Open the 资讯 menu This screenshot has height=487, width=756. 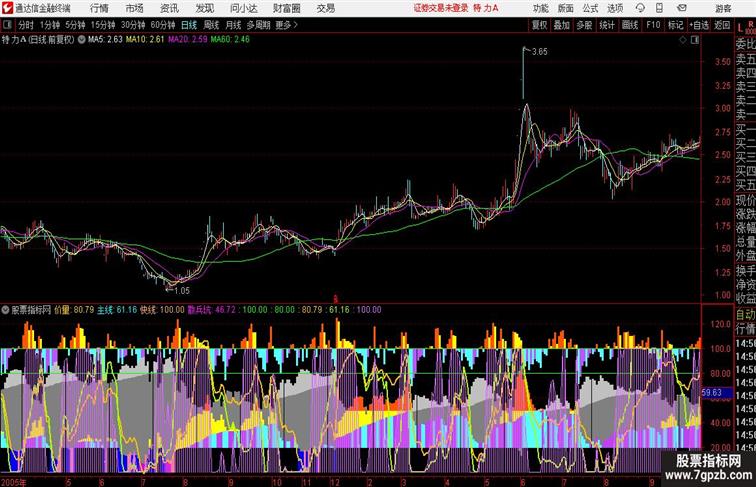click(x=169, y=8)
